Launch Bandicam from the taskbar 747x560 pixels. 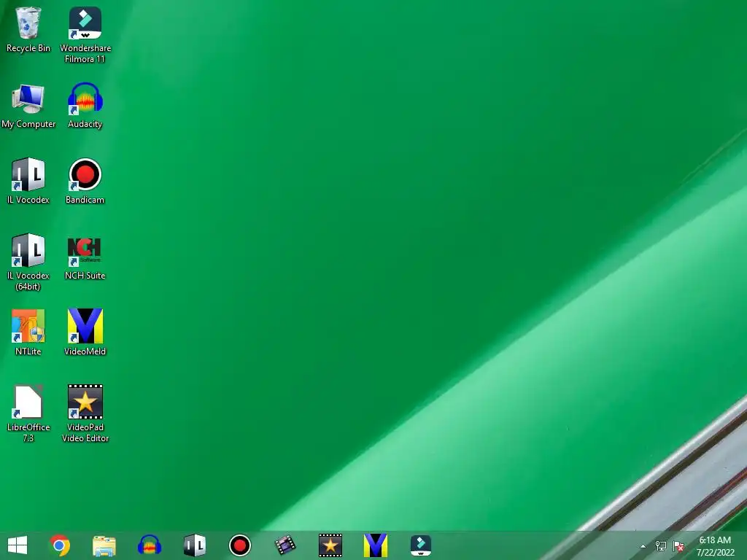pyautogui.click(x=239, y=545)
